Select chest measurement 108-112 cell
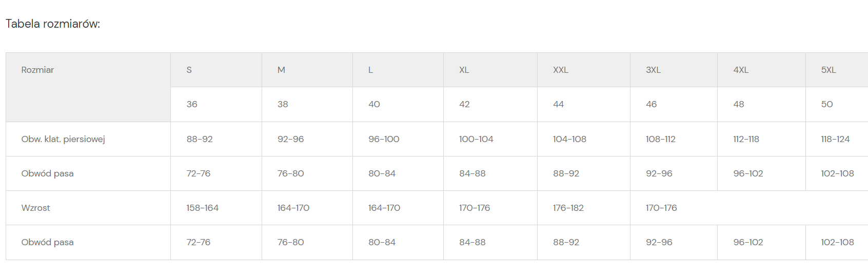This screenshot has width=868, height=276. click(661, 139)
